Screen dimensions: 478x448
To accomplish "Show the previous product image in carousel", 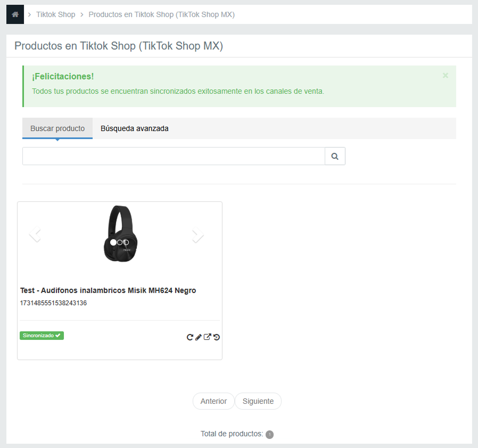I will 35,234.
